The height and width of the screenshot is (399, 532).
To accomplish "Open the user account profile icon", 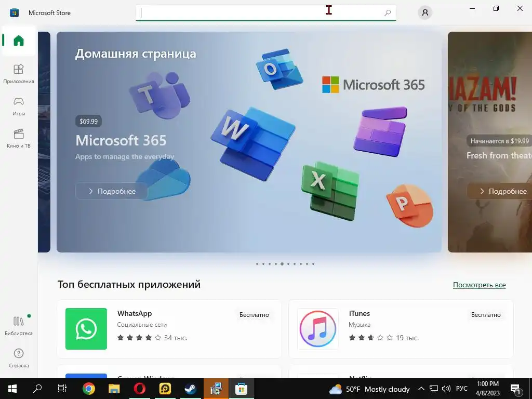I will click(x=425, y=13).
